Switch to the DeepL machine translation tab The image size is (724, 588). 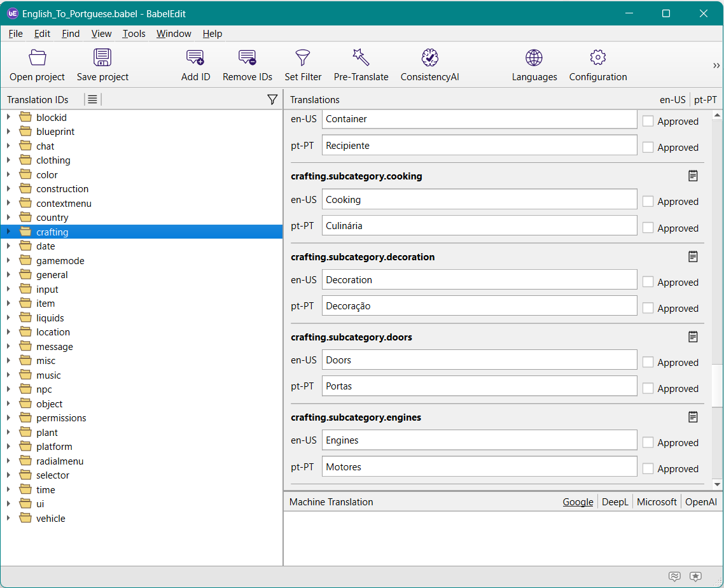(x=615, y=502)
